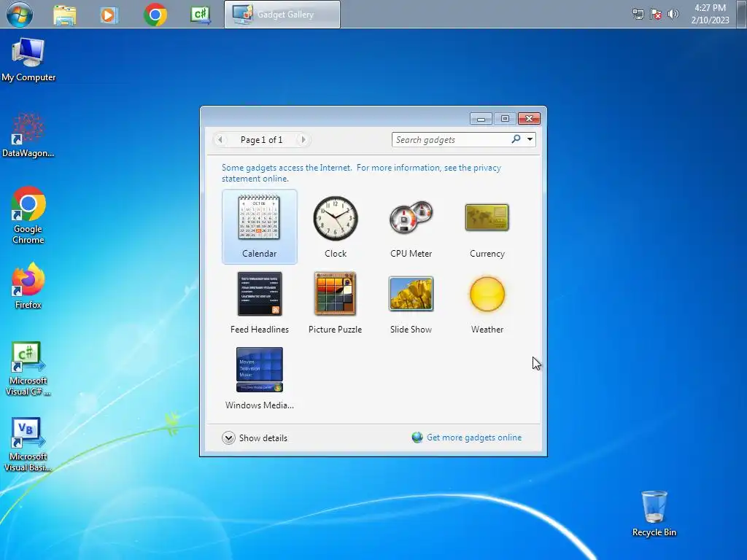Open the privacy statement online link

pyautogui.click(x=361, y=173)
